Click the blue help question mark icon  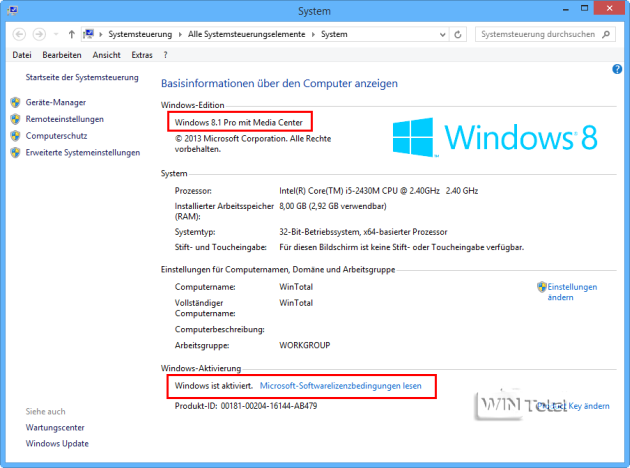(617, 69)
